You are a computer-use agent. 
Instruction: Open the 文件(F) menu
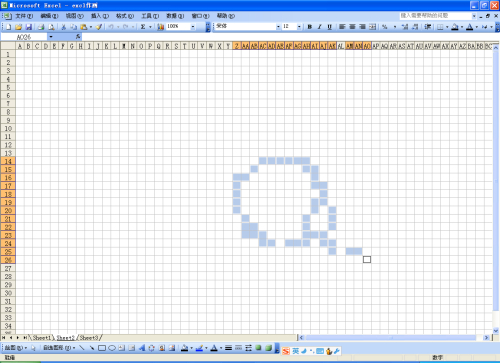(x=24, y=16)
